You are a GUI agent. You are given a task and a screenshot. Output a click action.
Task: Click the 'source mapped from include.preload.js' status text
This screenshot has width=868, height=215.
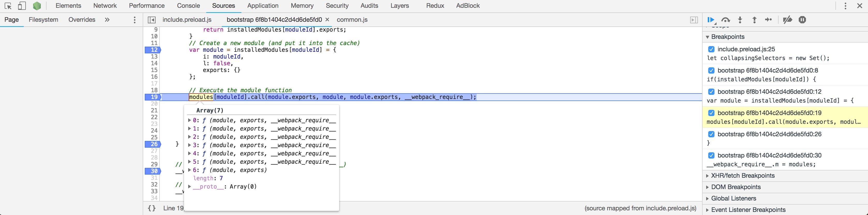(x=641, y=208)
